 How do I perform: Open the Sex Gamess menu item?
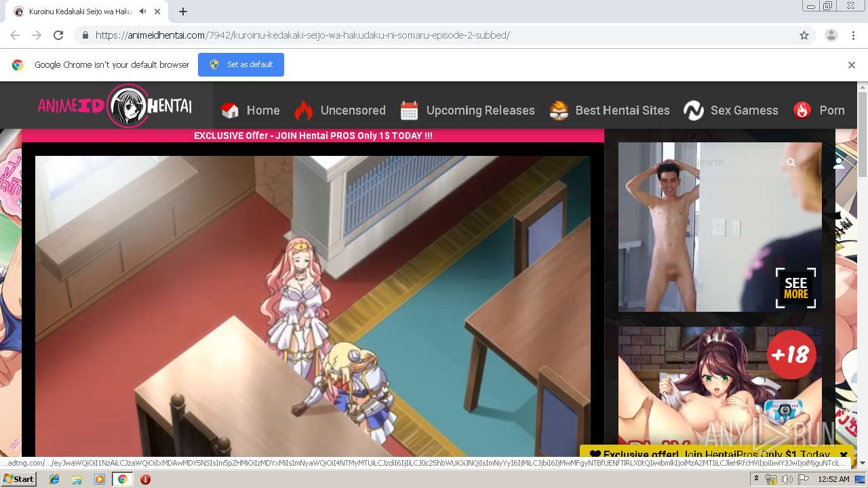[x=744, y=110]
